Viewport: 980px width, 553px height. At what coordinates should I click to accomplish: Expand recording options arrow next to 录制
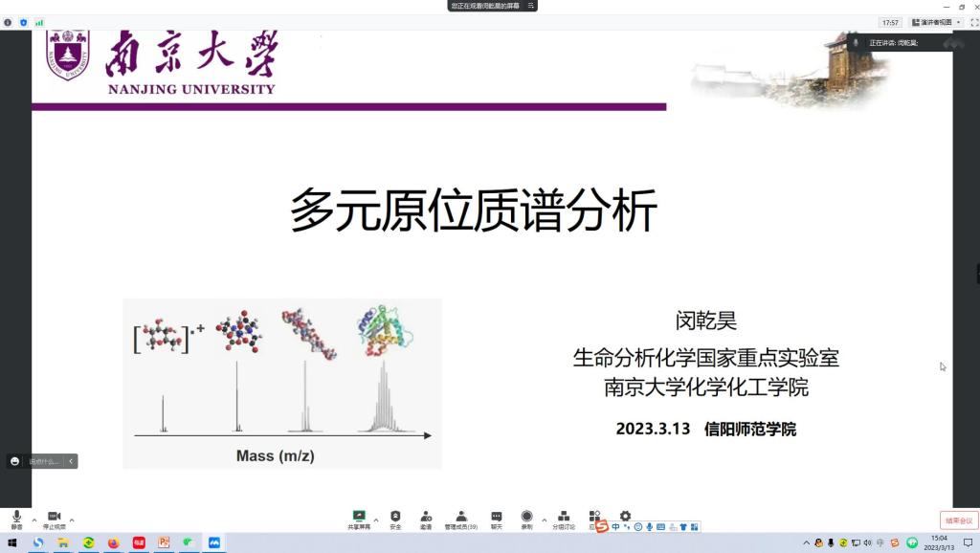(545, 520)
